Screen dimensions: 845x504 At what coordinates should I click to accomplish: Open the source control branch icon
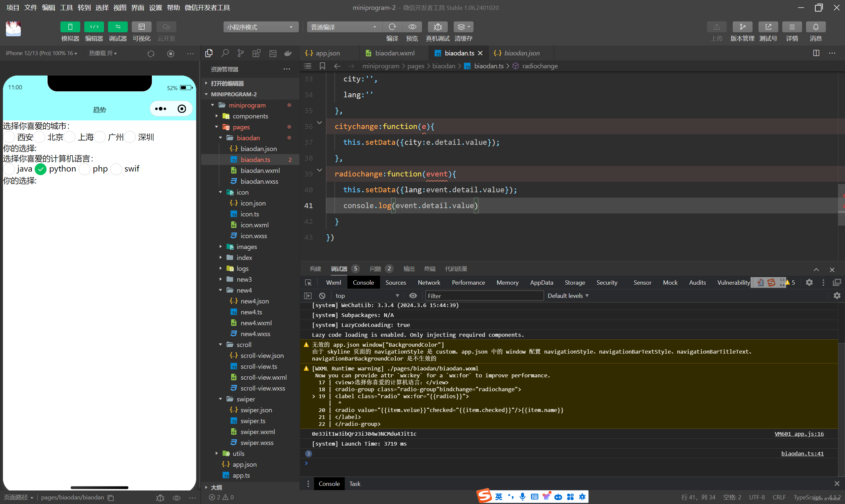(x=241, y=53)
